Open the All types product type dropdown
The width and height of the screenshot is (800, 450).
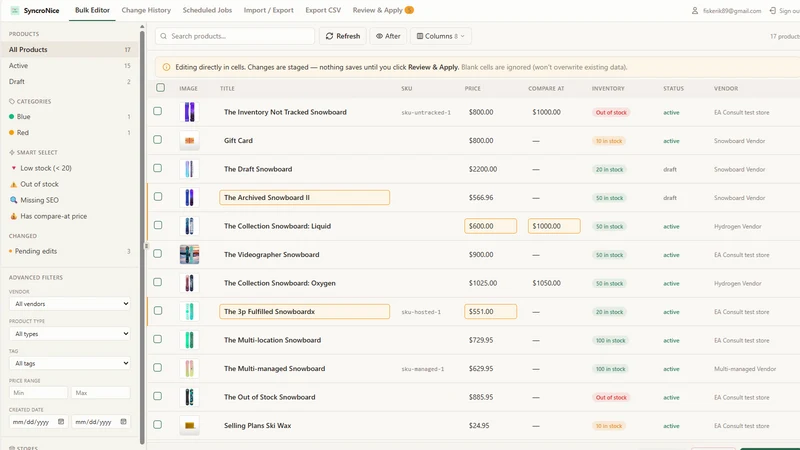point(69,334)
